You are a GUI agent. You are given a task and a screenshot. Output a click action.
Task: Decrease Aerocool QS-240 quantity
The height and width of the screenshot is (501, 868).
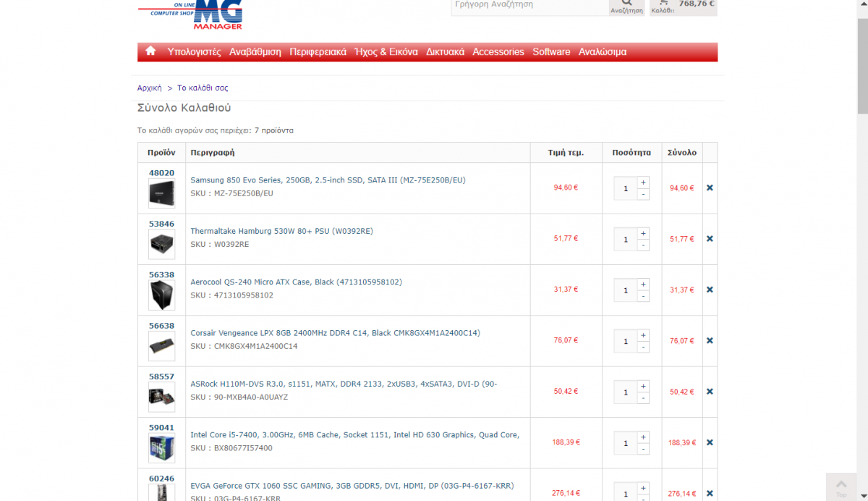tap(643, 296)
